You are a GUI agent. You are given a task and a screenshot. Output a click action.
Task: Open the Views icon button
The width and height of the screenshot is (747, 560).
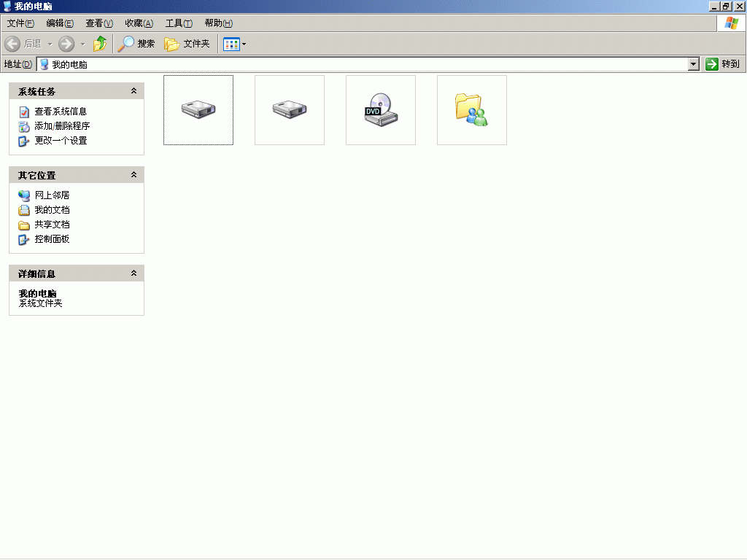coord(231,44)
